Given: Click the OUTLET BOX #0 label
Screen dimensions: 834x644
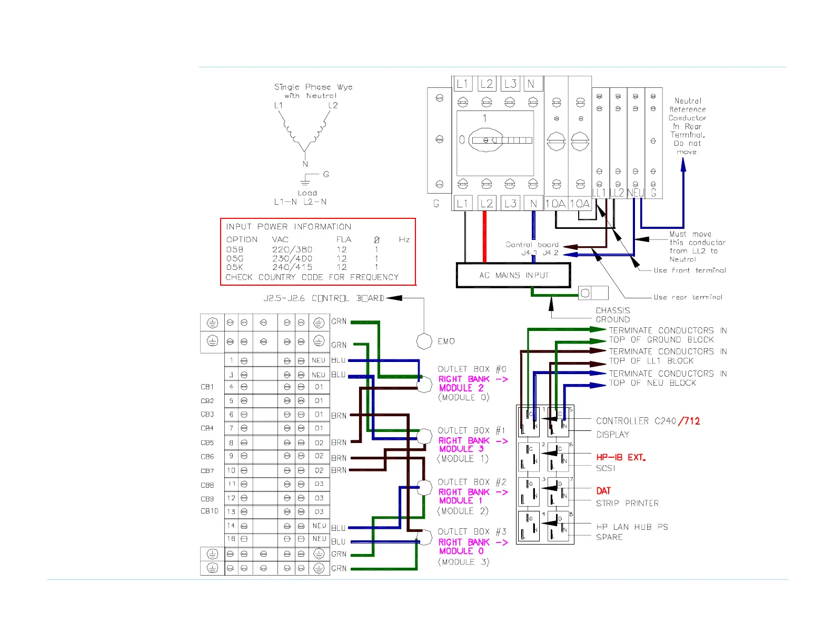Looking at the screenshot, I should click(472, 369).
